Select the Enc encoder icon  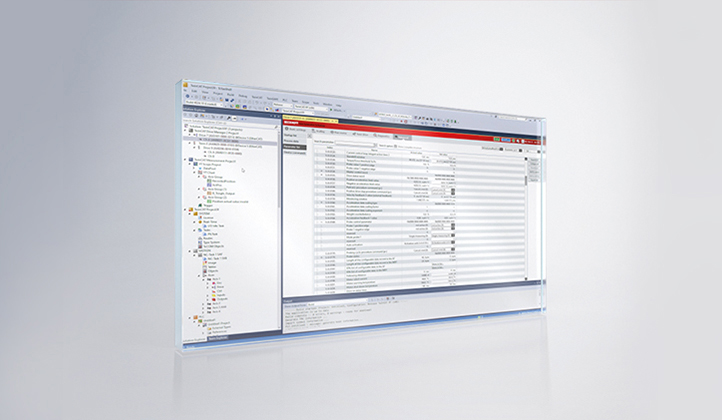pyautogui.click(x=214, y=283)
